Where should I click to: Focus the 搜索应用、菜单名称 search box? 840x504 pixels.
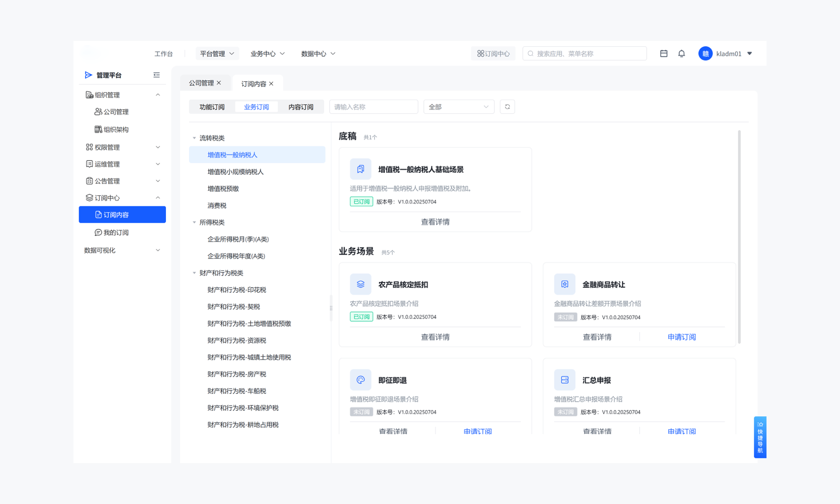tap(584, 54)
